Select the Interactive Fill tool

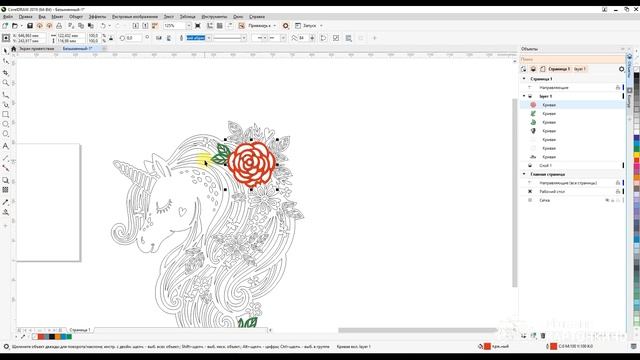click(5, 212)
